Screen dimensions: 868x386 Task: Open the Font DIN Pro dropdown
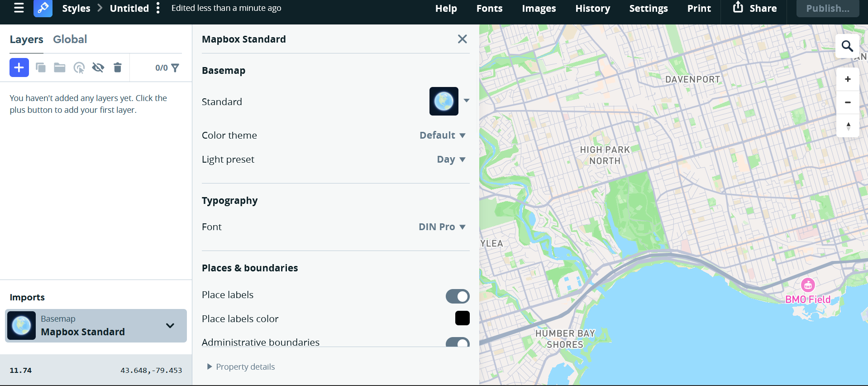pyautogui.click(x=442, y=227)
